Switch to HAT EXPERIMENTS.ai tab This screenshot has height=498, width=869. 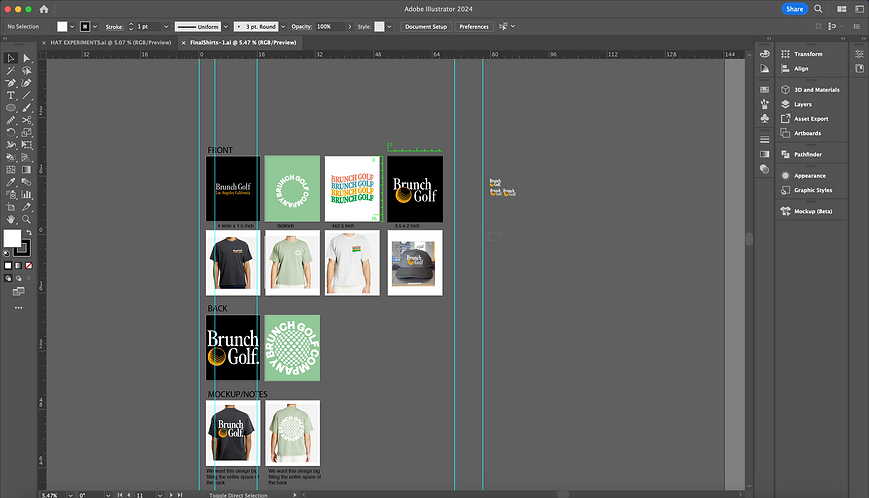(x=110, y=42)
